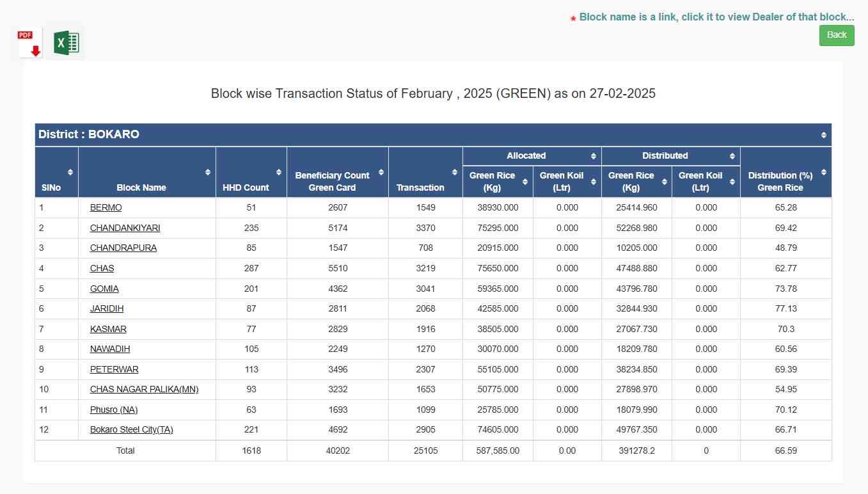Select Phusro (NA) transaction count 1099

tap(425, 410)
